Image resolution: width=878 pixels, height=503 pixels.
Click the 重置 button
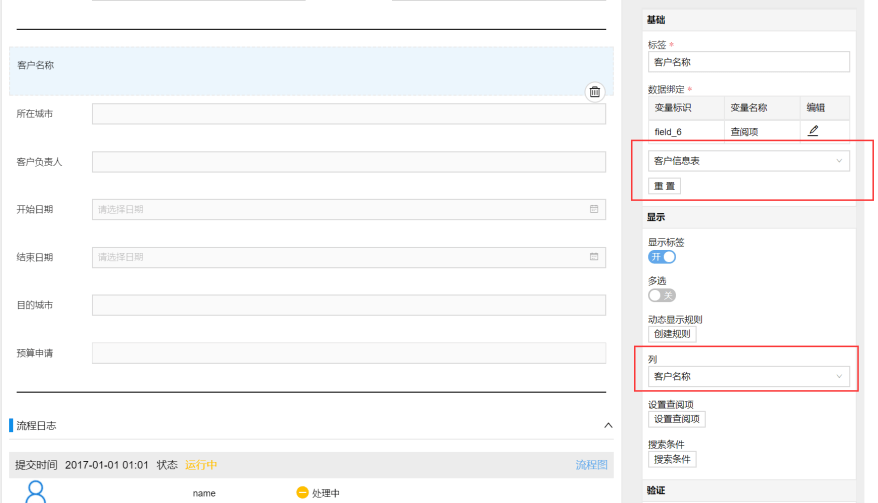[664, 186]
